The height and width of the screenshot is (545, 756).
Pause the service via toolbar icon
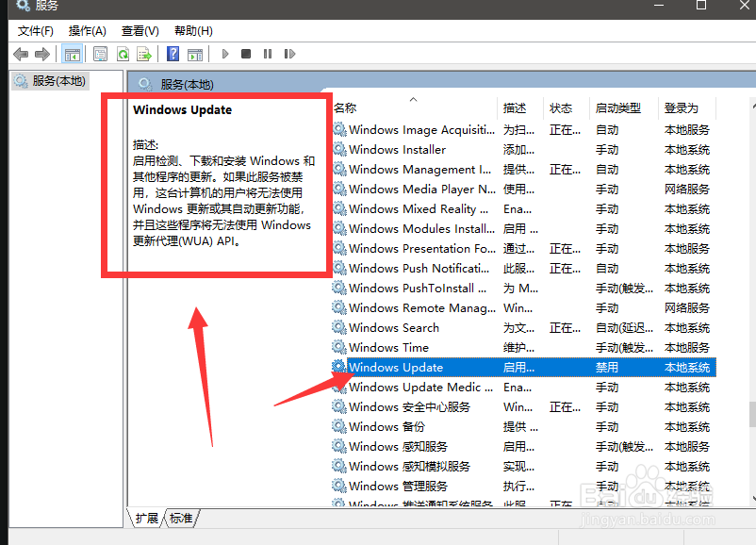coord(268,54)
